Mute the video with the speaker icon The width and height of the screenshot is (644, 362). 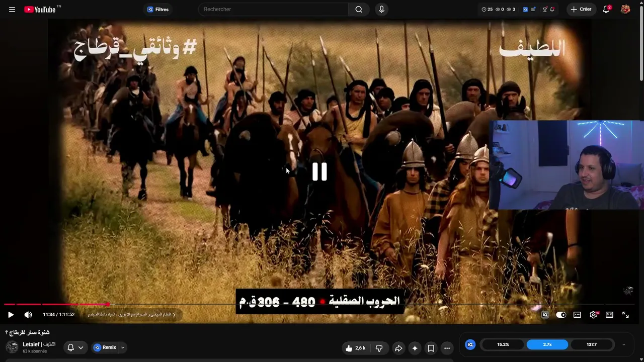point(28,315)
